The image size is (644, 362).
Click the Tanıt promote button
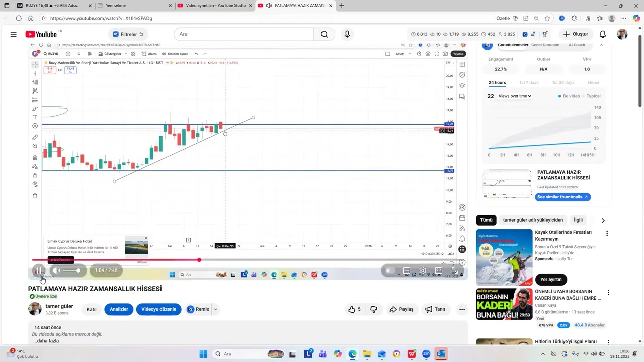point(435,309)
